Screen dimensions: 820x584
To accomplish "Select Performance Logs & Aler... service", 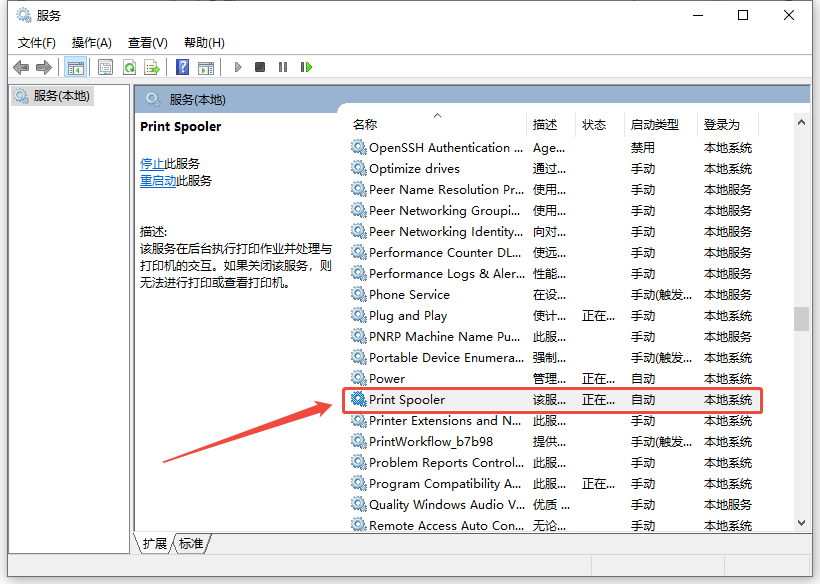I will 552,274.
